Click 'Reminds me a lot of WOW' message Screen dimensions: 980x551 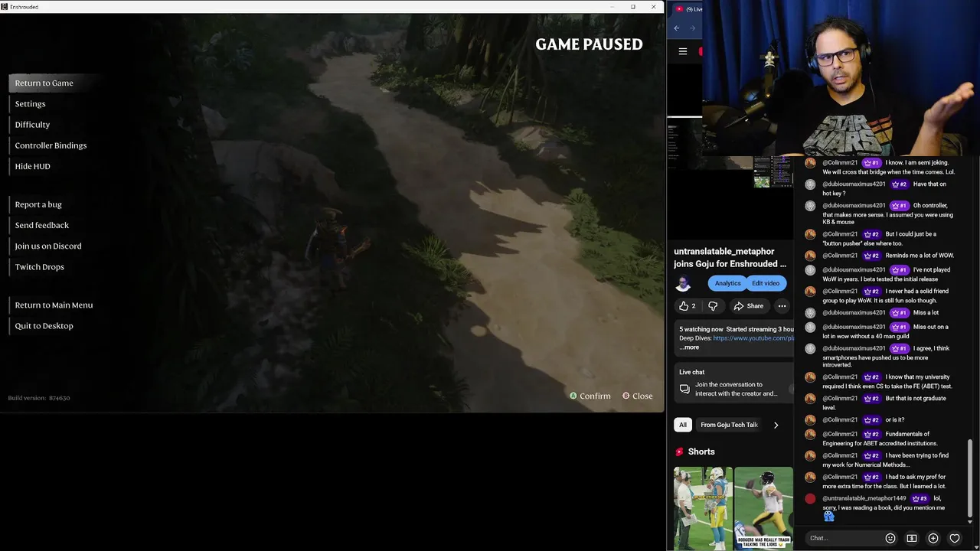point(920,256)
